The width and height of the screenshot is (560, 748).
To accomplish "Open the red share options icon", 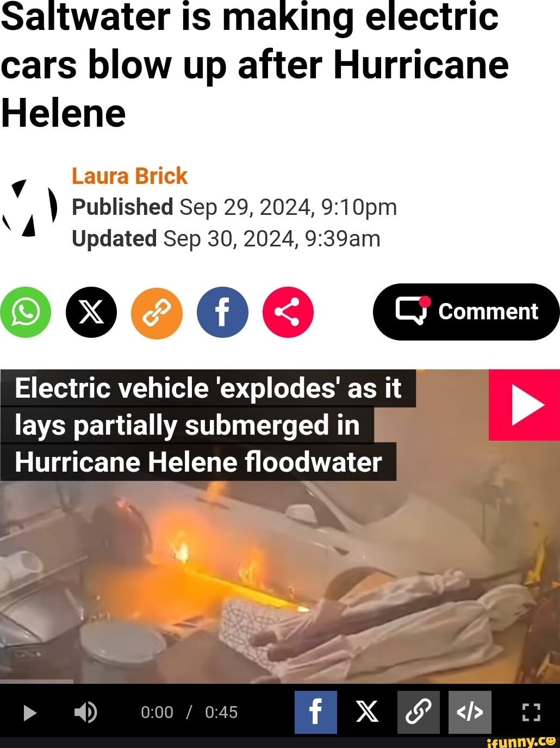I will click(288, 312).
